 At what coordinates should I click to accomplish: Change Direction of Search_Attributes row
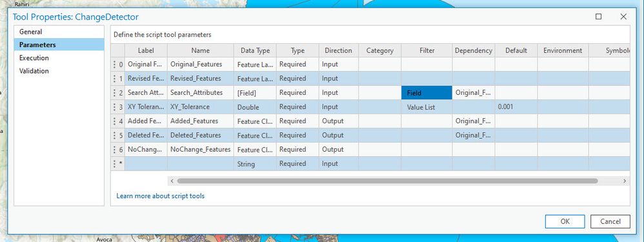338,93
